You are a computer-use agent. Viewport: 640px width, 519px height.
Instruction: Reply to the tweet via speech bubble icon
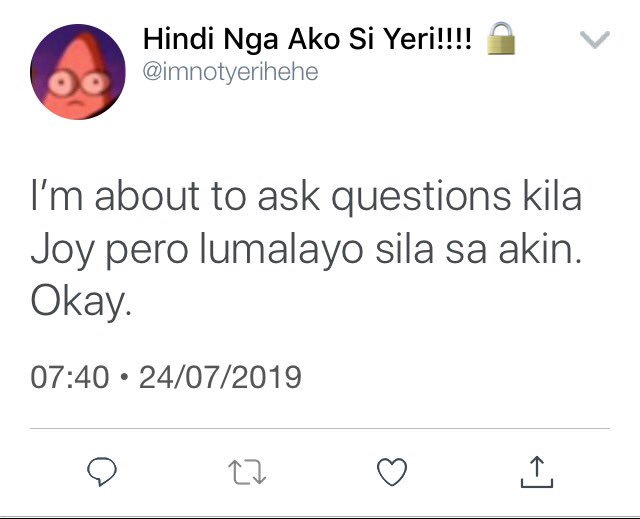102,472
